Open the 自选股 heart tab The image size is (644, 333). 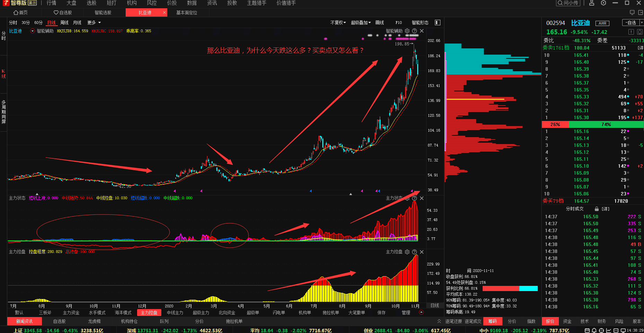(x=63, y=12)
